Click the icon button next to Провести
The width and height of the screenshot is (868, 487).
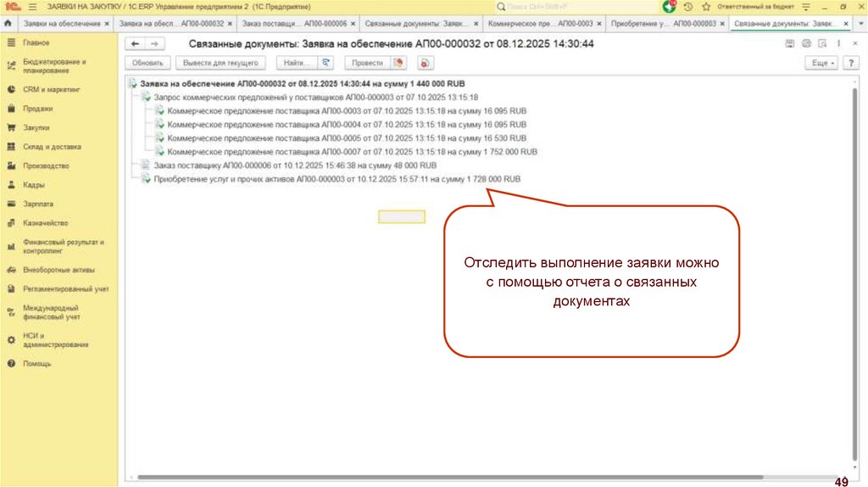[x=398, y=63]
